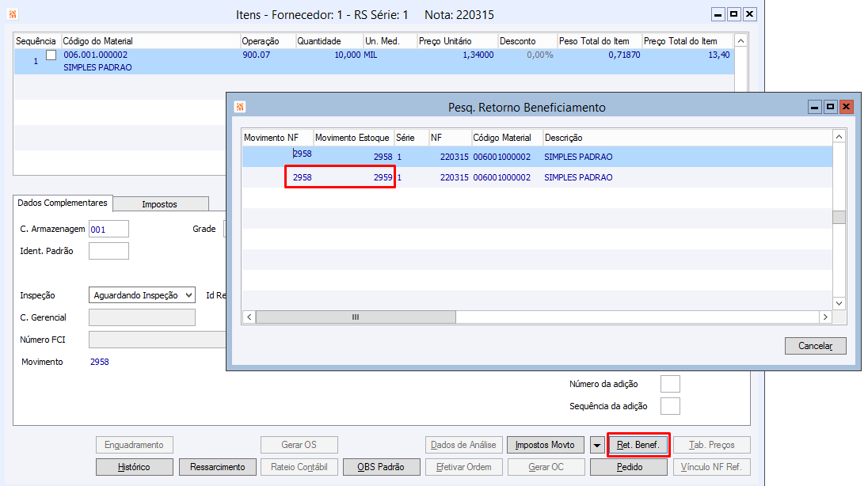Click the Pedido button
This screenshot has width=868, height=486.
pyautogui.click(x=630, y=467)
